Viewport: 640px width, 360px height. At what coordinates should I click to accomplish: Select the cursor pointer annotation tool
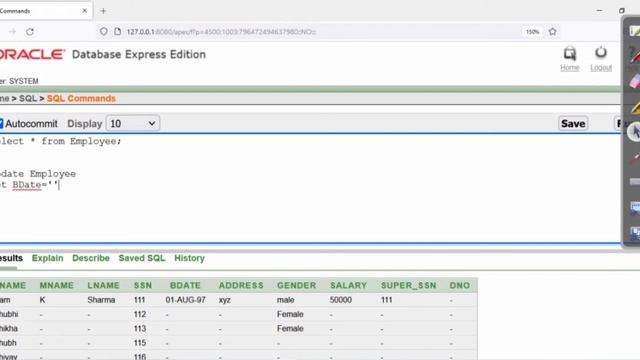tap(635, 132)
